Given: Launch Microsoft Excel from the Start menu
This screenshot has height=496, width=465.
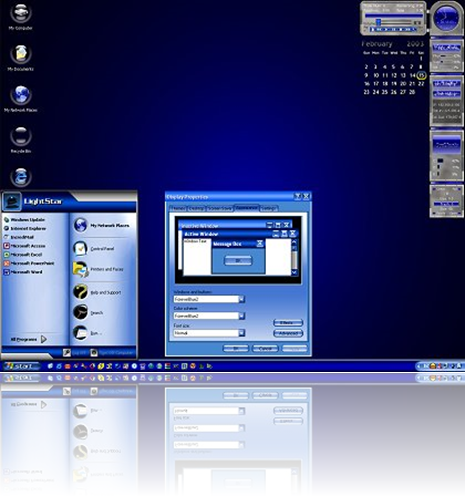Looking at the screenshot, I should pyautogui.click(x=23, y=254).
